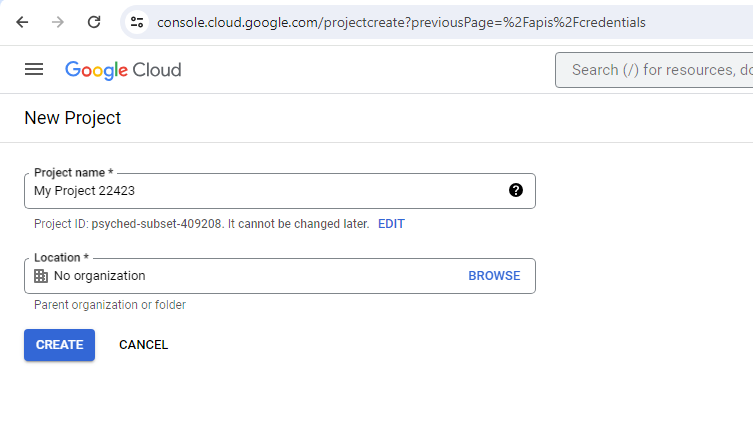Open site information icon in address bar
This screenshot has height=439, width=753.
tap(137, 22)
